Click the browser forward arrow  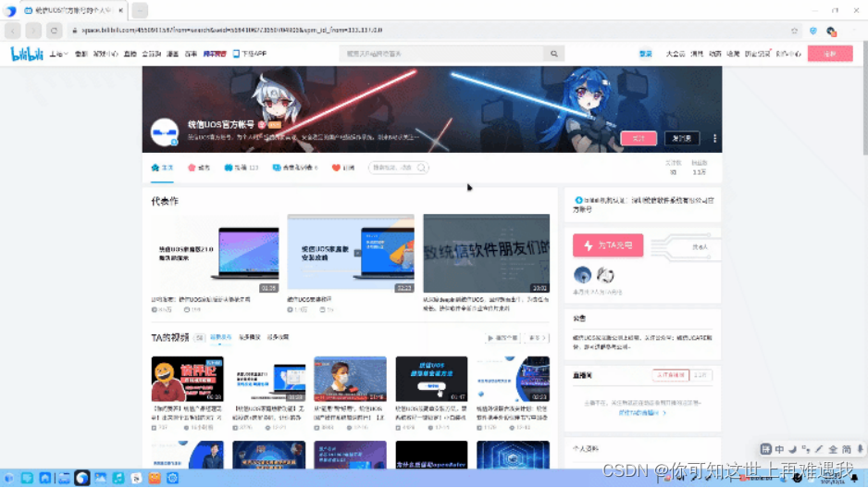[33, 31]
